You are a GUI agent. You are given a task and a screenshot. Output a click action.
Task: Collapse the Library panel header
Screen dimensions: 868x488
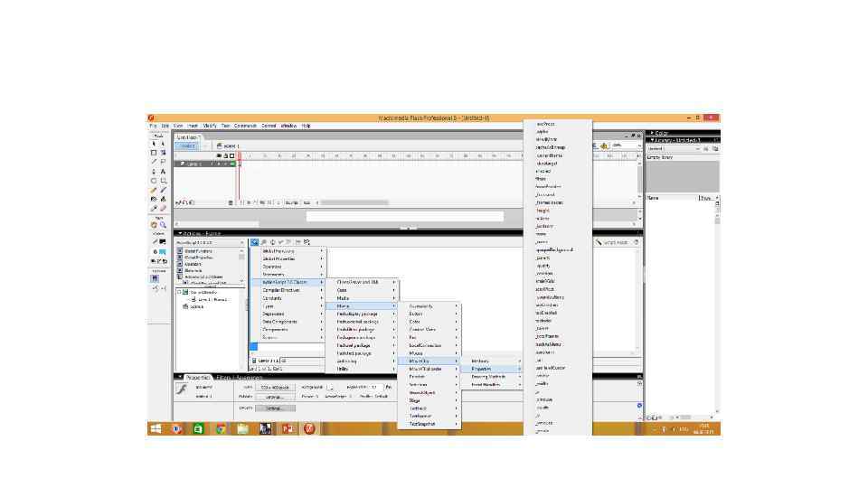pos(653,141)
